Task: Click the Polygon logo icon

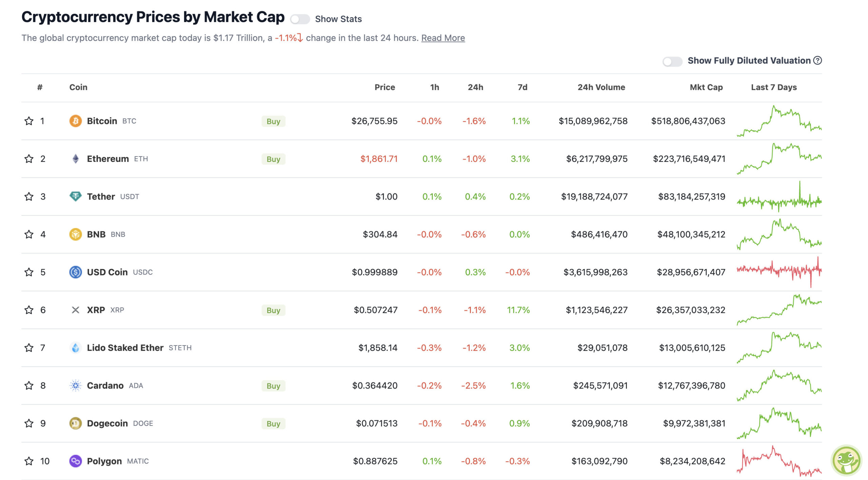Action: [76, 461]
